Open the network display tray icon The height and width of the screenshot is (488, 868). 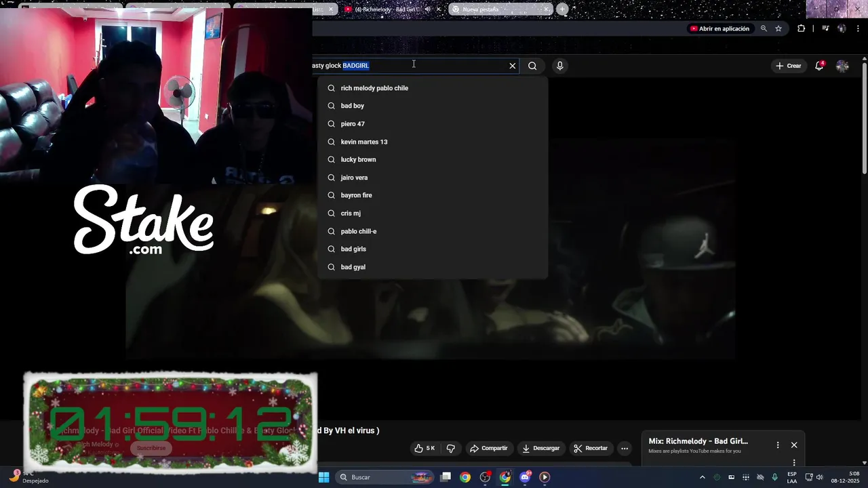(x=809, y=477)
